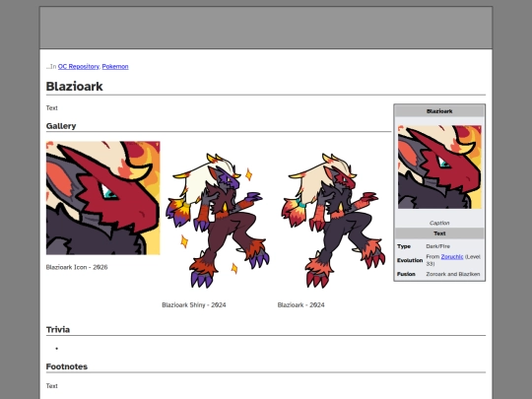Click the Type label in the infobox
Viewport: 532px width, 399px height.
(404, 246)
